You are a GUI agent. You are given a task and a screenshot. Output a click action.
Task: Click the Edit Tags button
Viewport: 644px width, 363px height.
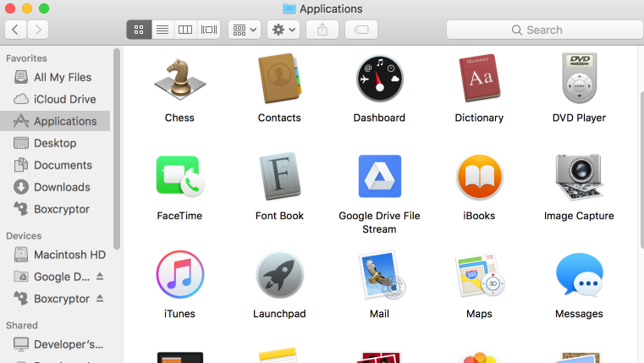click(361, 30)
